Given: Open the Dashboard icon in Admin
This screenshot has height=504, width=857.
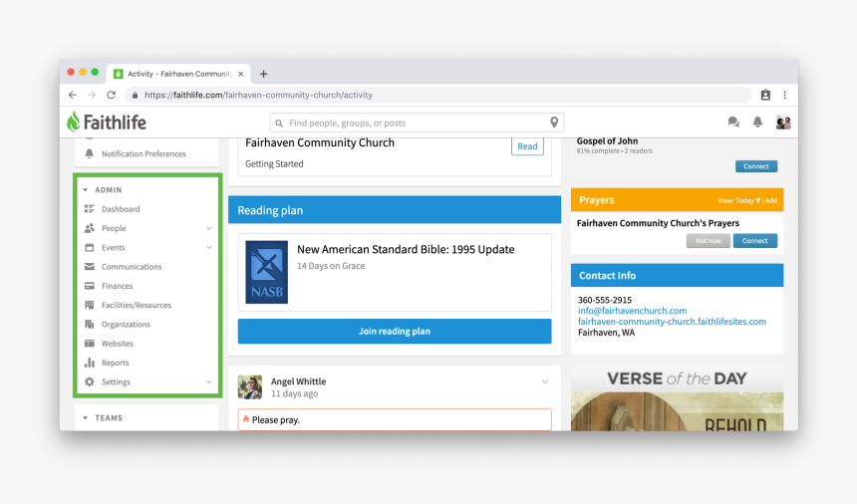Looking at the screenshot, I should 90,209.
